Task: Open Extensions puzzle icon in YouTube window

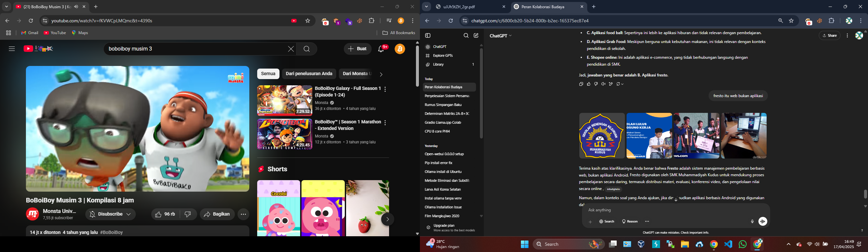Action: pyautogui.click(x=372, y=21)
